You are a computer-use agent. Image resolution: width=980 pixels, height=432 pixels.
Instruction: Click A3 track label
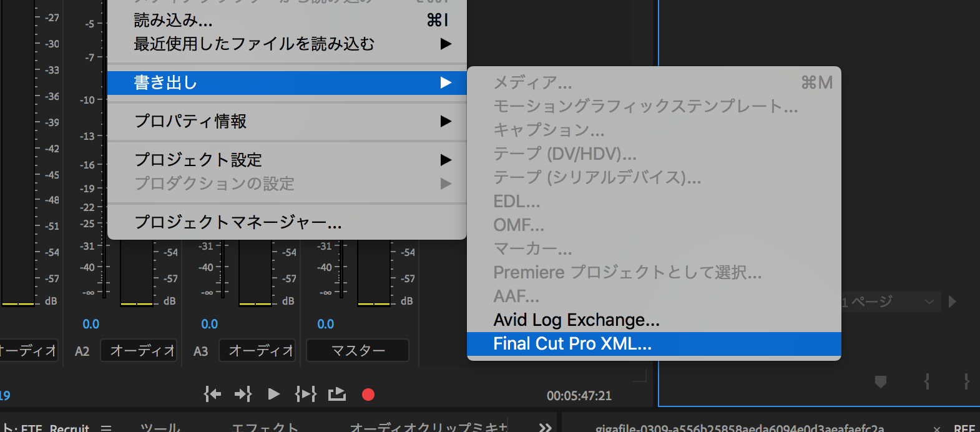[201, 351]
